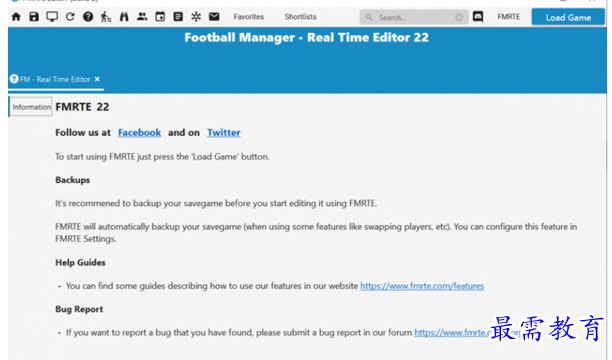Open the envelope mail icon
The width and height of the screenshot is (612, 360).
pyautogui.click(x=214, y=17)
